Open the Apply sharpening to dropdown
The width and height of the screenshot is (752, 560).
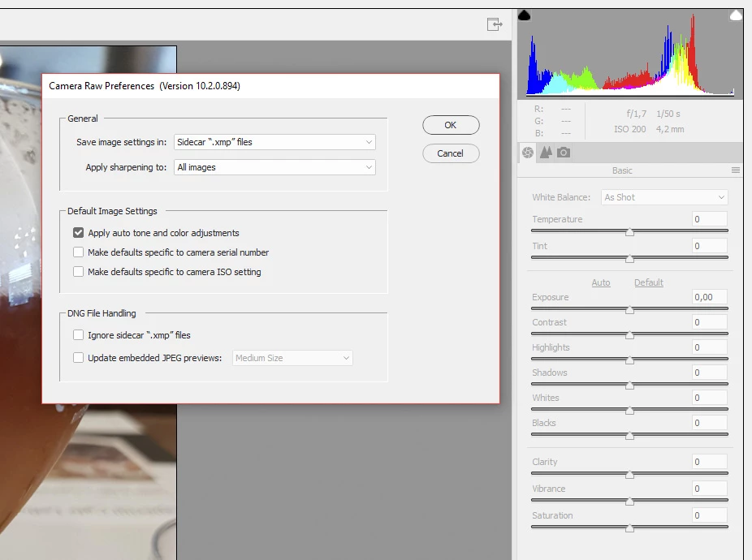(x=274, y=167)
